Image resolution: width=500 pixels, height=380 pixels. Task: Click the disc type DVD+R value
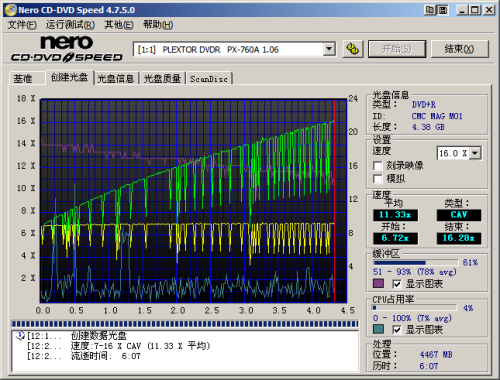(424, 105)
